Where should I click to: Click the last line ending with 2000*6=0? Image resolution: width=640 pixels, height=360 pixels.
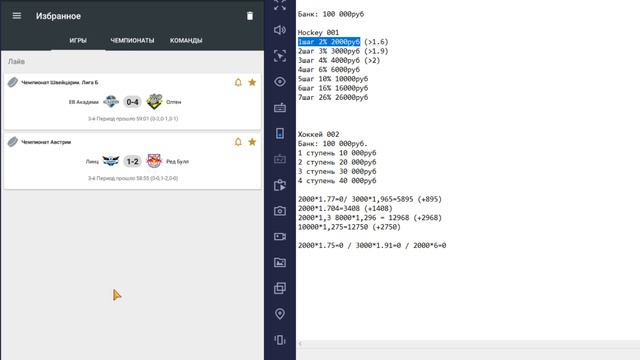click(372, 245)
